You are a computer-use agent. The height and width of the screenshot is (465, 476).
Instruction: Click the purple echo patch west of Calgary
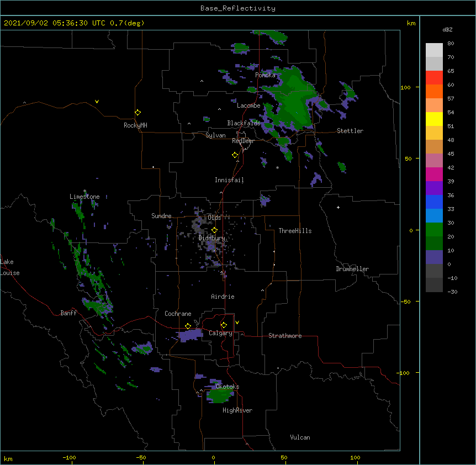[x=191, y=335]
